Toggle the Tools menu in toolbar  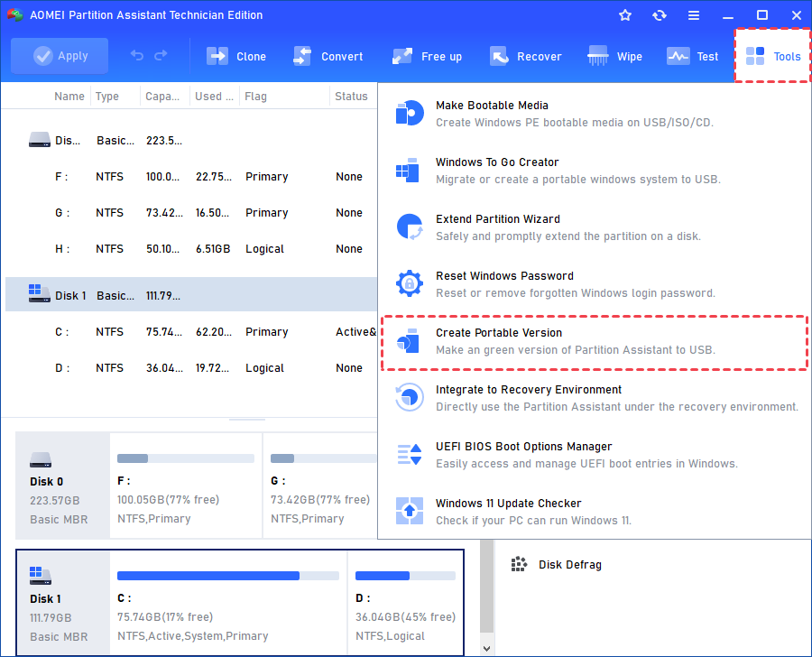(x=772, y=56)
